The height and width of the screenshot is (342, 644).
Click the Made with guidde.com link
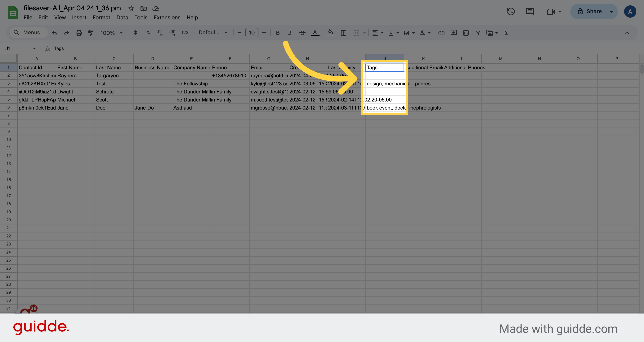558,329
